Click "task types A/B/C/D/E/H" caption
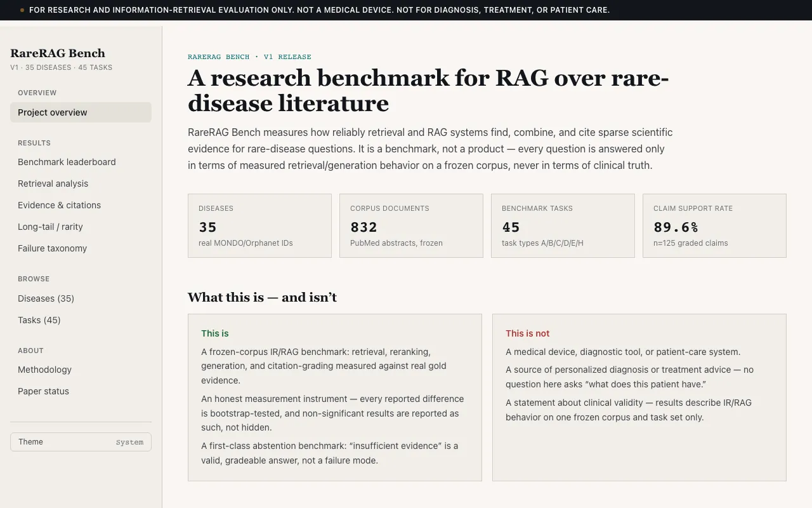This screenshot has height=508, width=812. 542,243
